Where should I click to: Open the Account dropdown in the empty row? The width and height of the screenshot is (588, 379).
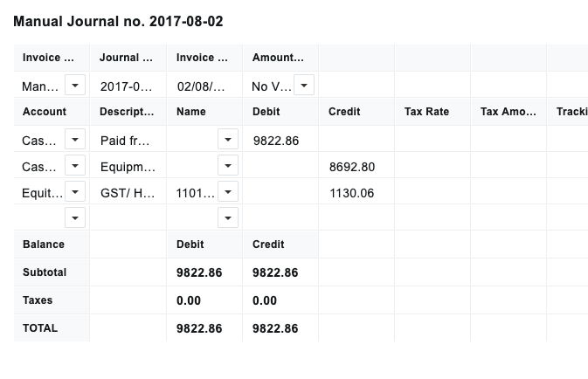coord(75,217)
